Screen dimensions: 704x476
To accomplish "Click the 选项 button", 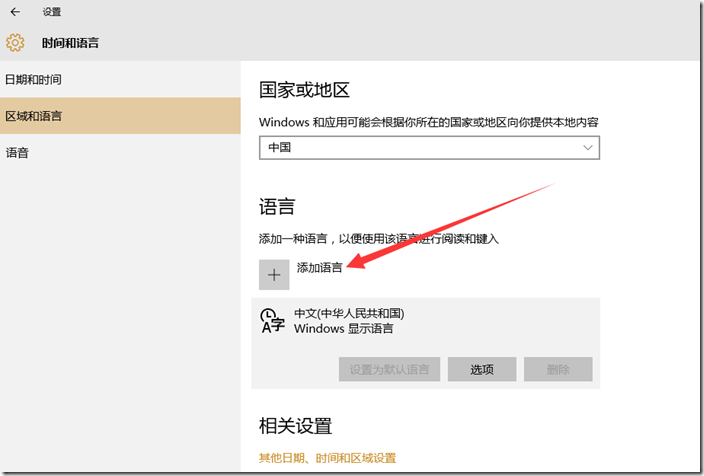I will click(x=482, y=369).
